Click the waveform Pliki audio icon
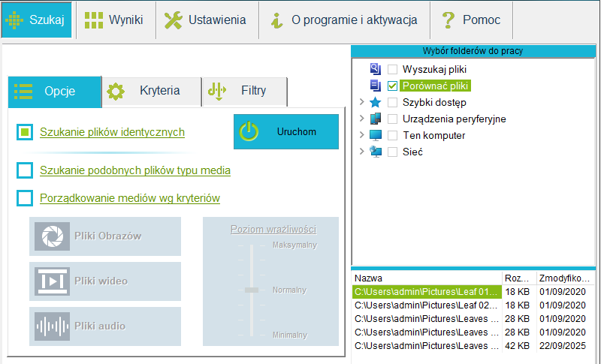The height and width of the screenshot is (364, 601). coord(52,326)
